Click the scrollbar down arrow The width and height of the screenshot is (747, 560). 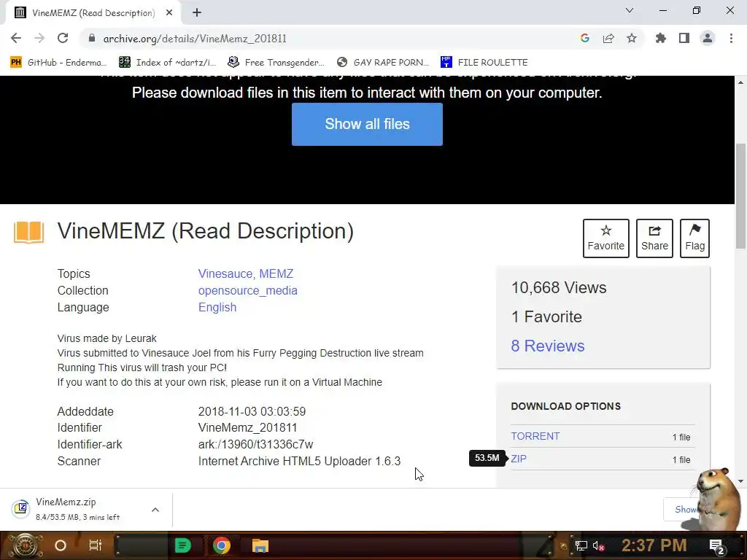coord(741,481)
